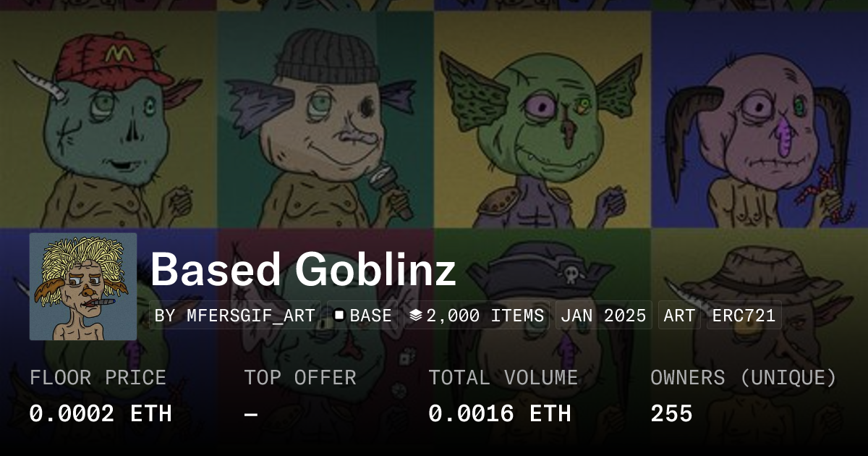This screenshot has width=868, height=456.
Task: Click the FLOOR PRICE label
Action: [98, 378]
